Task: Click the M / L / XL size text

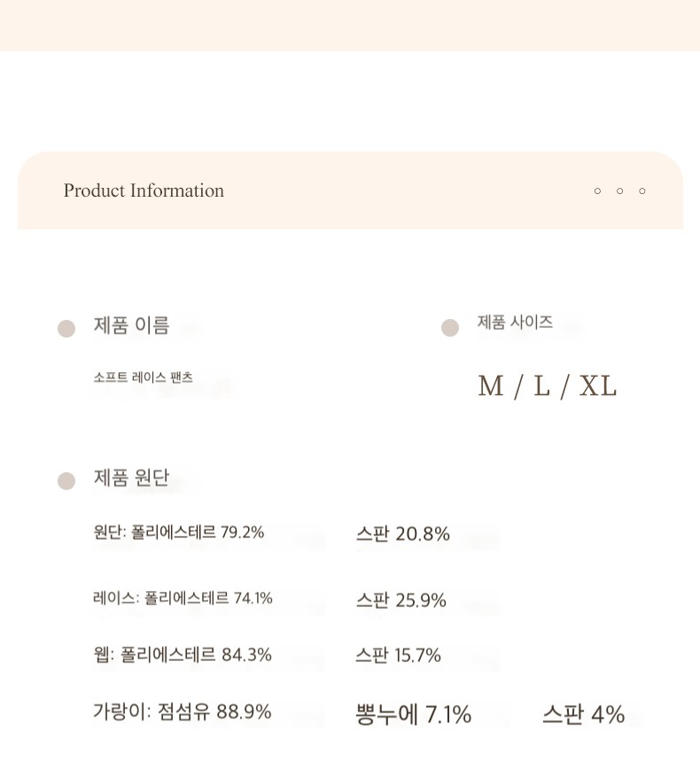Action: click(x=548, y=386)
